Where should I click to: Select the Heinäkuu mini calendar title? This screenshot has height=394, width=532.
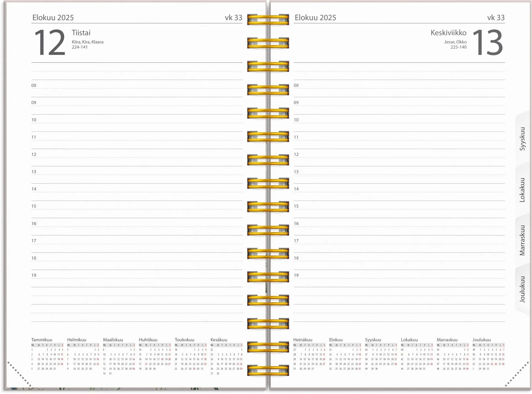pos(303,340)
